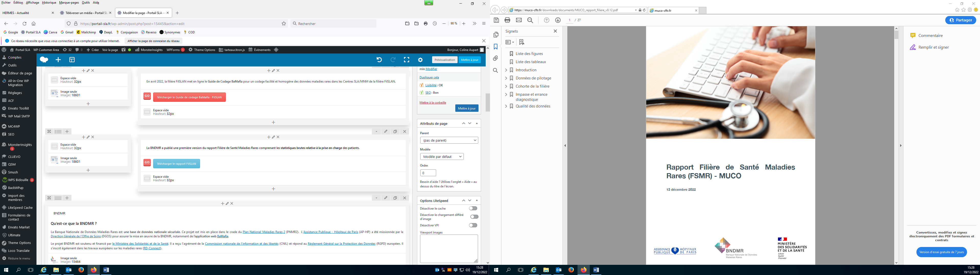Toggle Désactiver le cache switch
980x275 pixels.
[473, 208]
